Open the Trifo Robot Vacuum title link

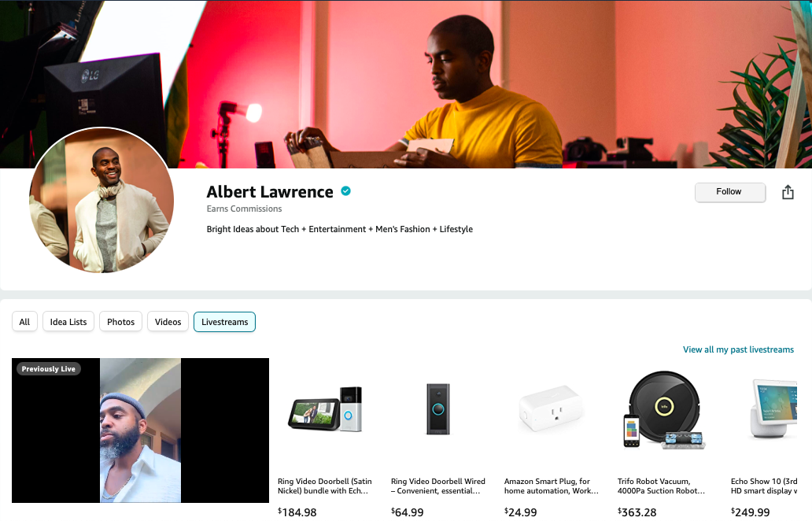(661, 486)
